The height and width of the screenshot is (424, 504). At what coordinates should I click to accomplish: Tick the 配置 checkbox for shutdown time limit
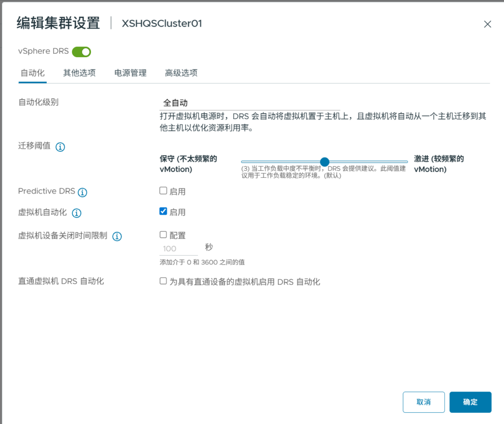(163, 235)
